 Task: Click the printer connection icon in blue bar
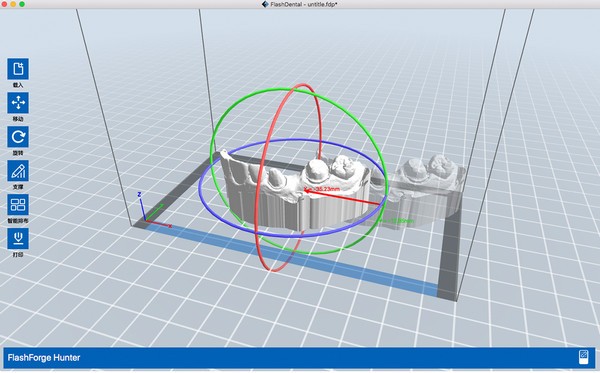tap(583, 357)
